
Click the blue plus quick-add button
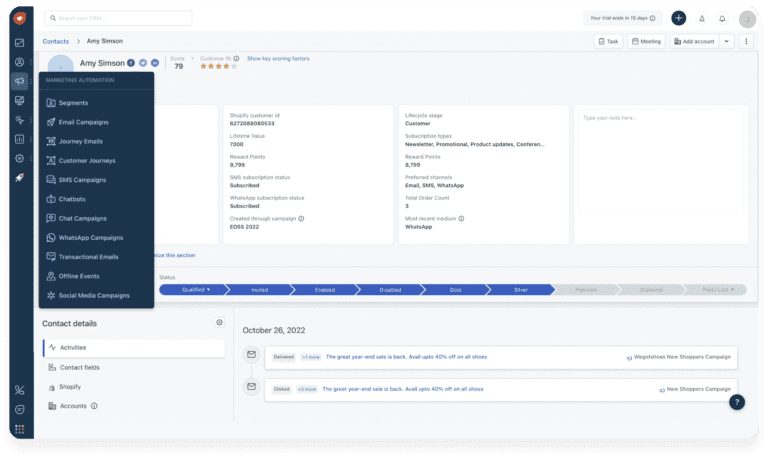click(678, 18)
